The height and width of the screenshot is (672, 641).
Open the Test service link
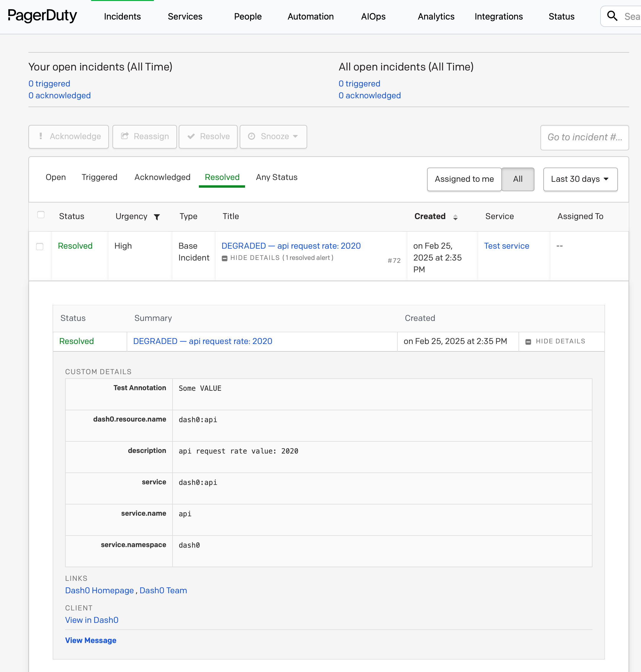coord(506,246)
